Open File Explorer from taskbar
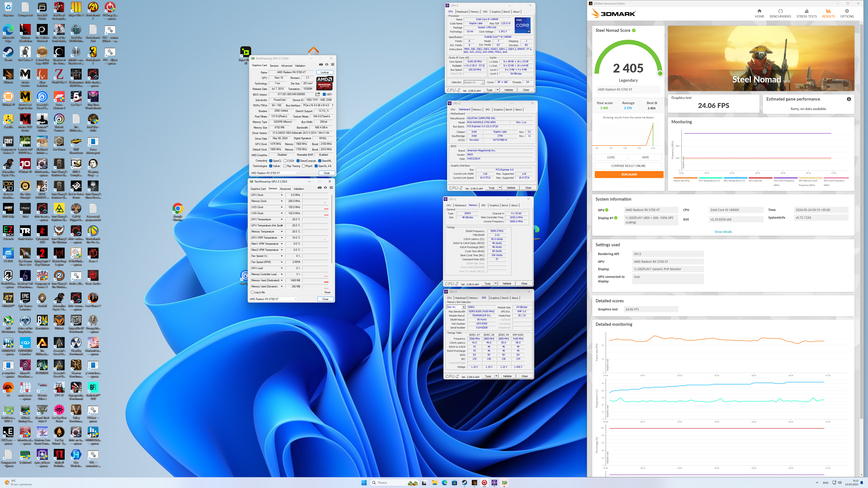 pyautogui.click(x=434, y=483)
